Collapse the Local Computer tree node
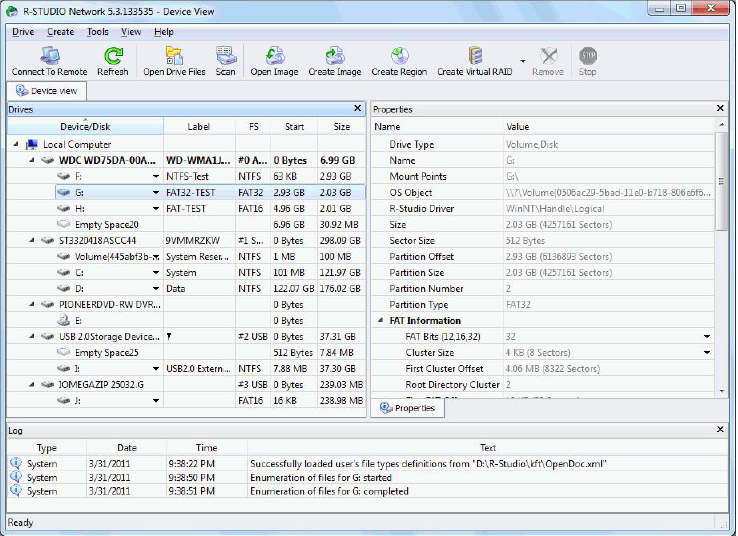 [x=16, y=144]
